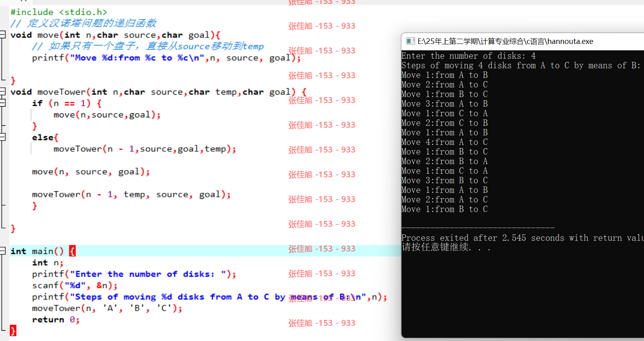
Task: Click the printf("Move %d:from %c to %c\n") line
Action: pyautogui.click(x=166, y=58)
